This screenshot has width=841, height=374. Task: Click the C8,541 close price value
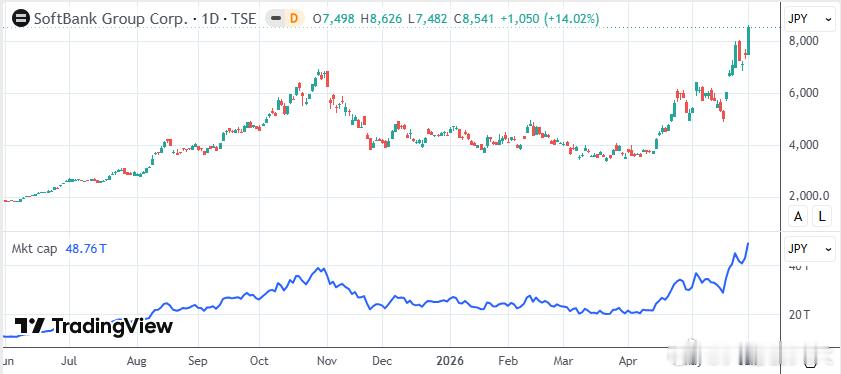coord(475,19)
